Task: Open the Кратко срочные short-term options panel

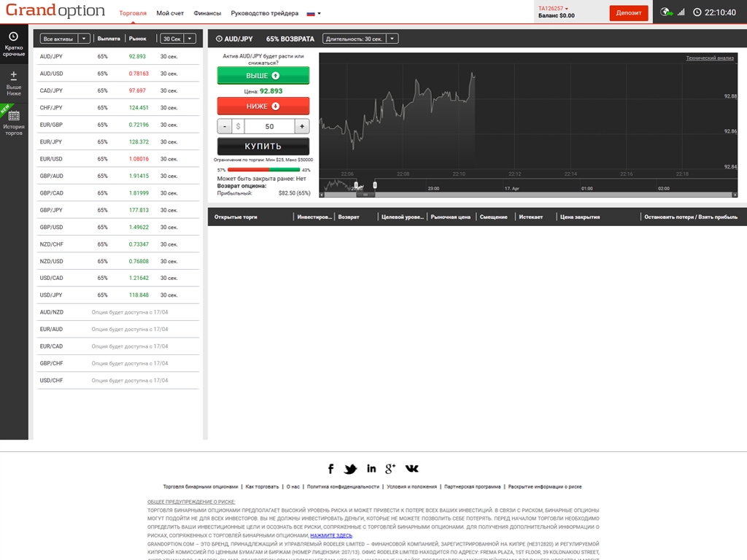Action: click(x=14, y=44)
